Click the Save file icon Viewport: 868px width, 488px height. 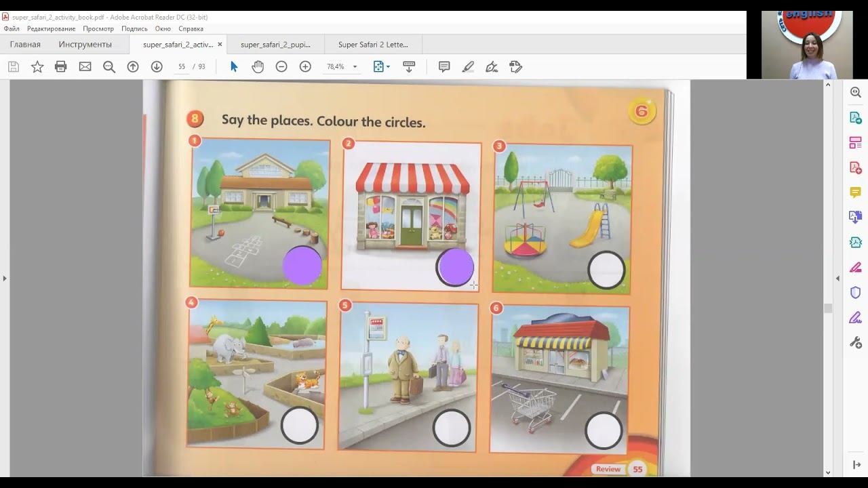[x=14, y=66]
